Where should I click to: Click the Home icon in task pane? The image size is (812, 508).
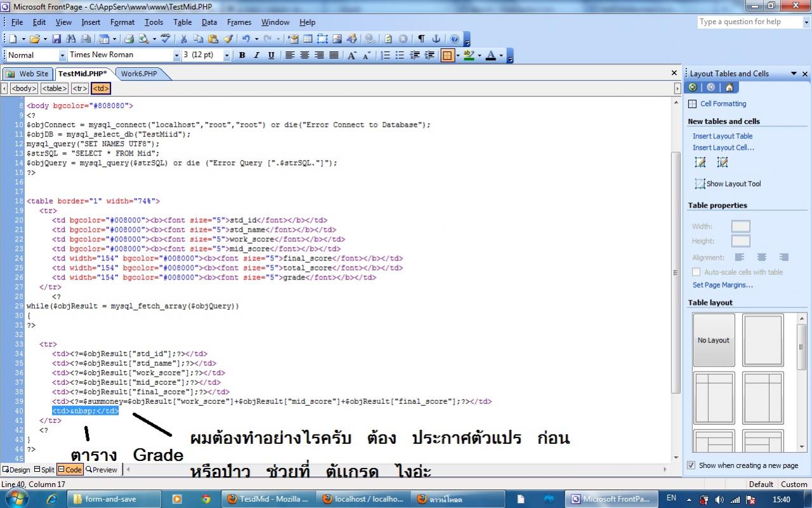tap(729, 88)
